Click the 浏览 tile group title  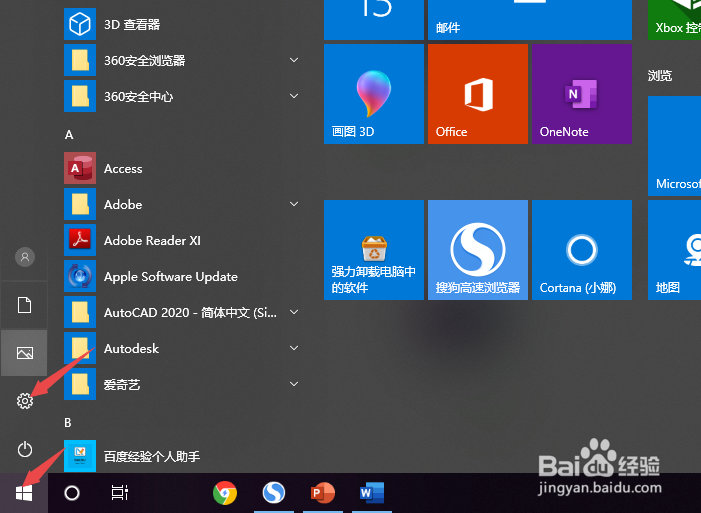(x=660, y=76)
